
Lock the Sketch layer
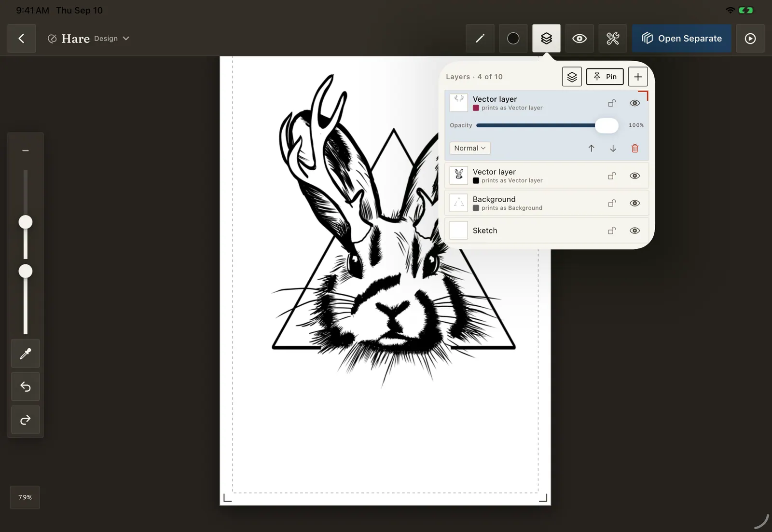[x=612, y=231]
